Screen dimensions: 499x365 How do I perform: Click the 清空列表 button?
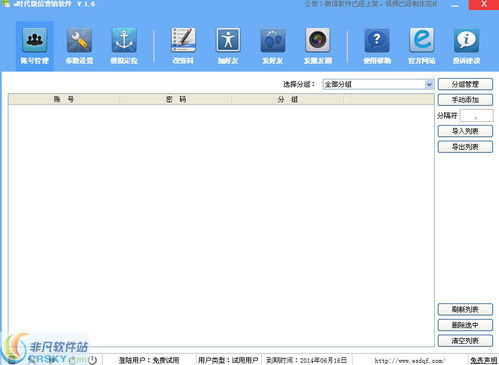coord(465,341)
